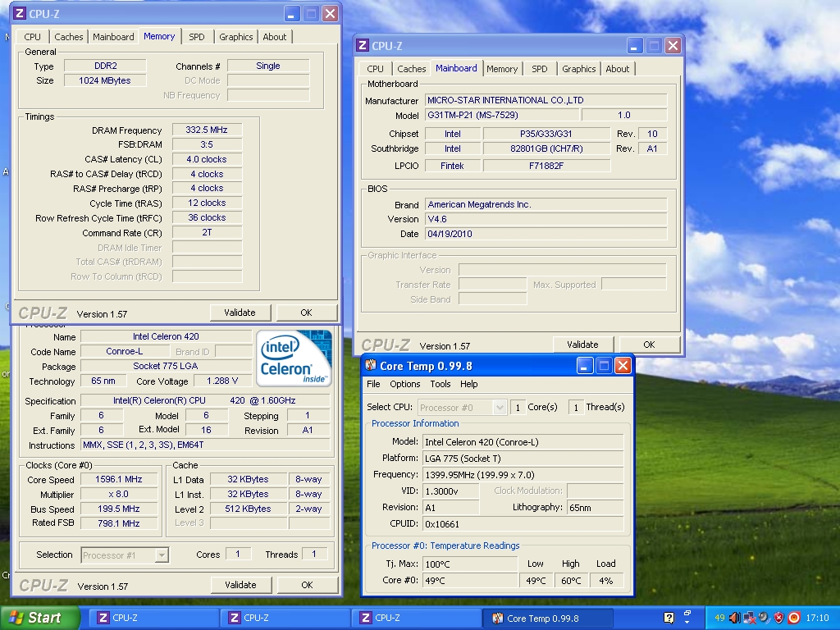Image resolution: width=840 pixels, height=630 pixels.
Task: Select the Core Temp 0.99.8 taskbar button
Action: (x=543, y=618)
